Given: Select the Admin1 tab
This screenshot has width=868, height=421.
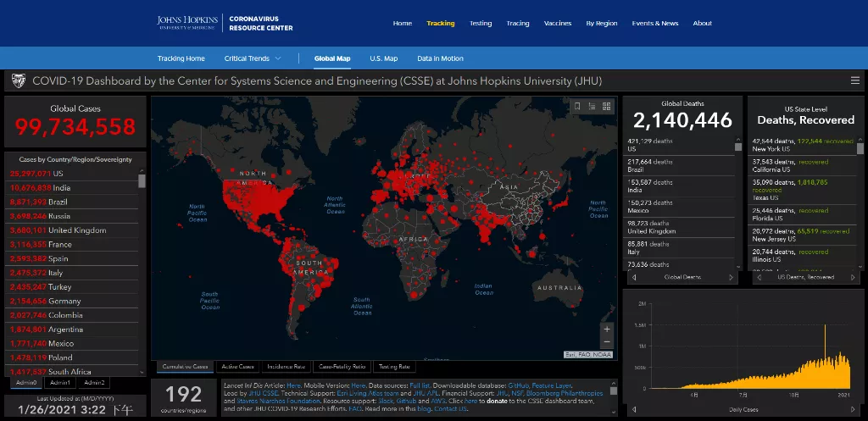Looking at the screenshot, I should 60,382.
